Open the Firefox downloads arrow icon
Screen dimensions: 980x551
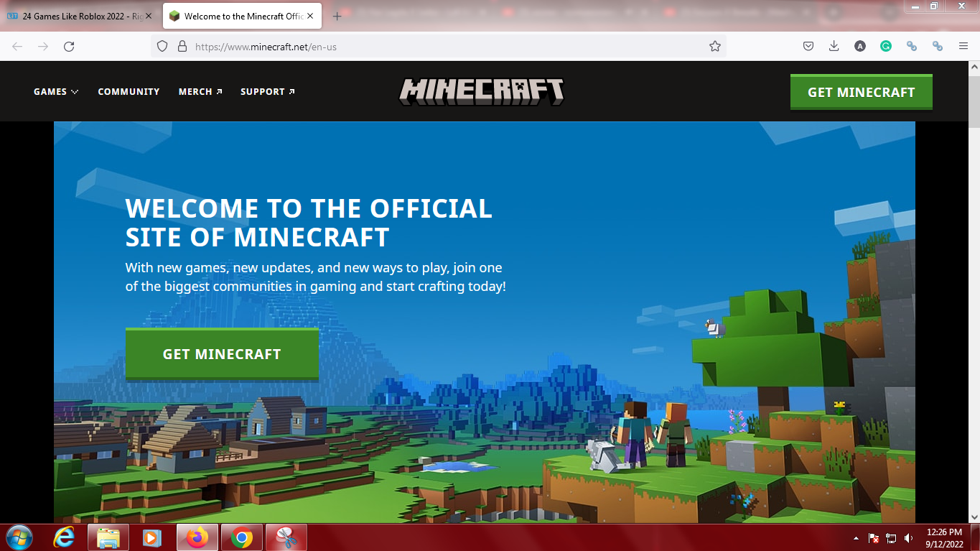834,46
